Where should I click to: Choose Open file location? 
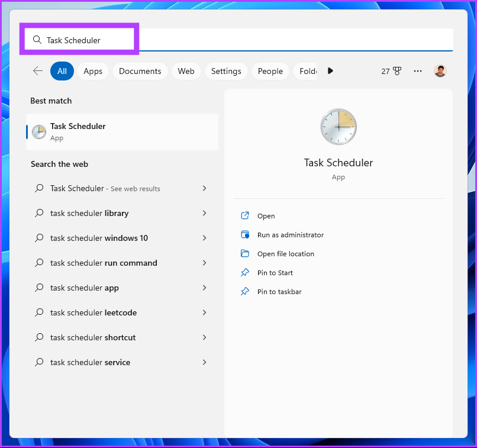[x=286, y=254]
